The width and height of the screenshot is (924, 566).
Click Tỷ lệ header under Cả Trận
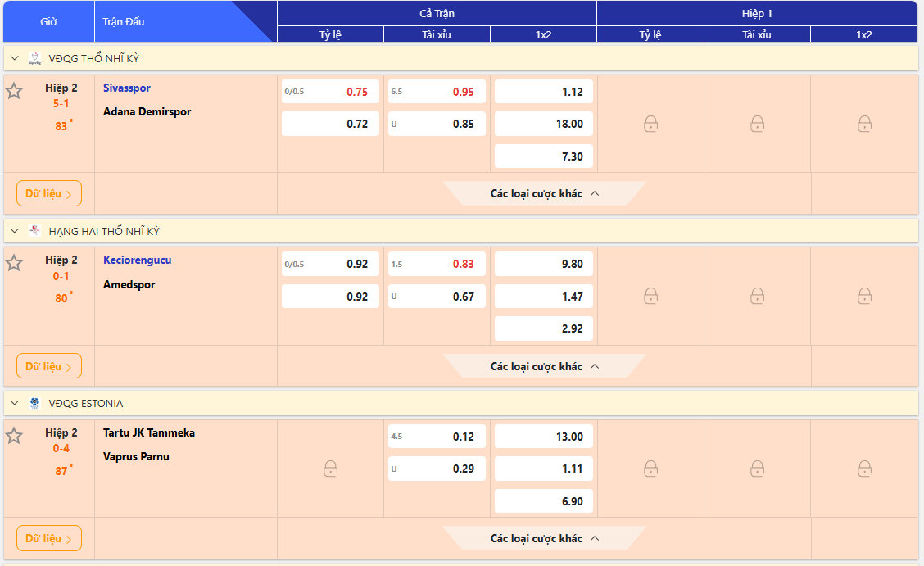coord(330,34)
